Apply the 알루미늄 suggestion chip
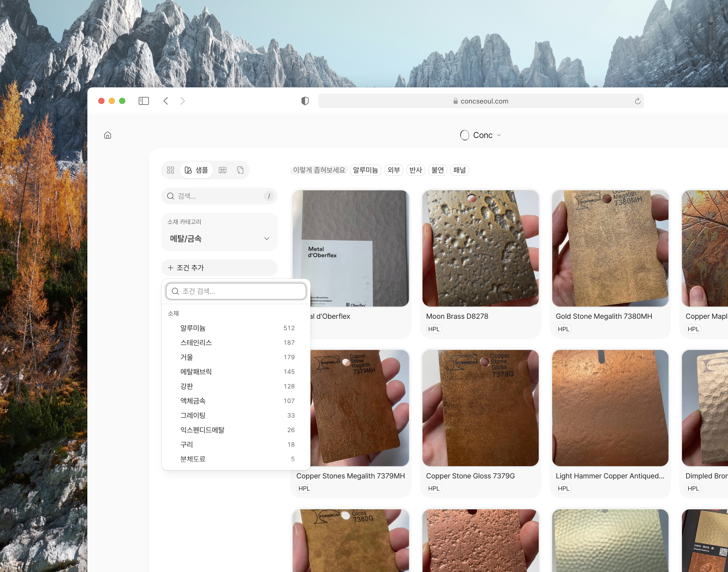Image resolution: width=728 pixels, height=572 pixels. 365,170
